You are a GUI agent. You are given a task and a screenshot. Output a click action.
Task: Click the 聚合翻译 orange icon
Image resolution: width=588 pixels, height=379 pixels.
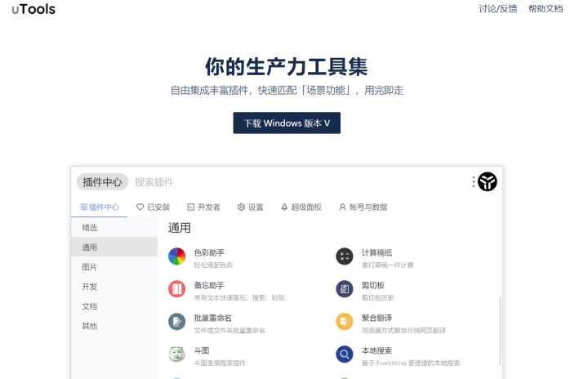[x=345, y=322]
